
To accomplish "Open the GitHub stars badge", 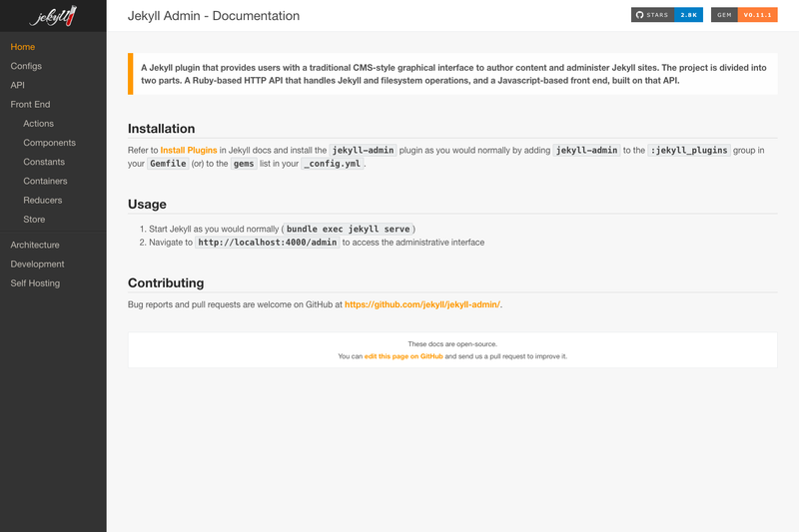I will 666,15.
